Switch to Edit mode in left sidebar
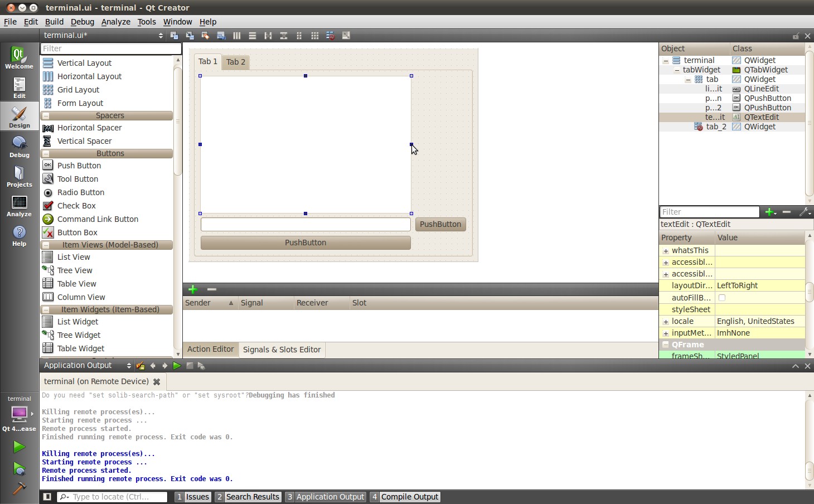The height and width of the screenshot is (504, 814). (x=19, y=87)
